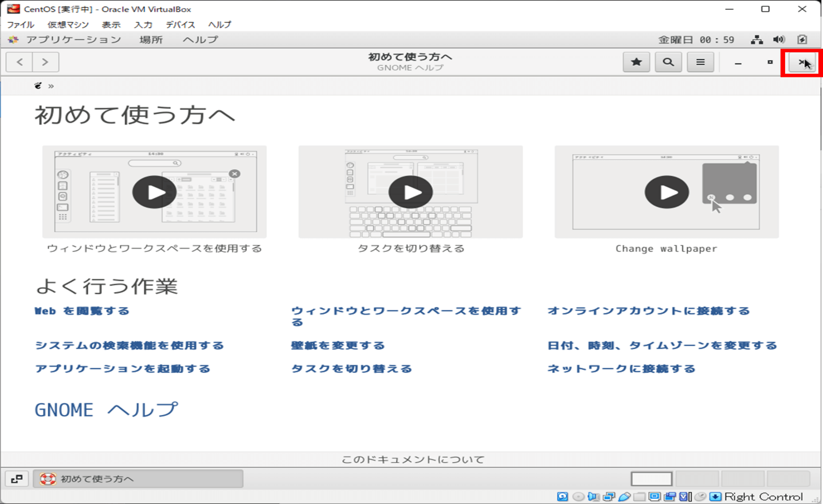This screenshot has width=823, height=504.
Task: Click the ウィンドウとワークスペースを使用する caption under first video
Action: tap(155, 249)
